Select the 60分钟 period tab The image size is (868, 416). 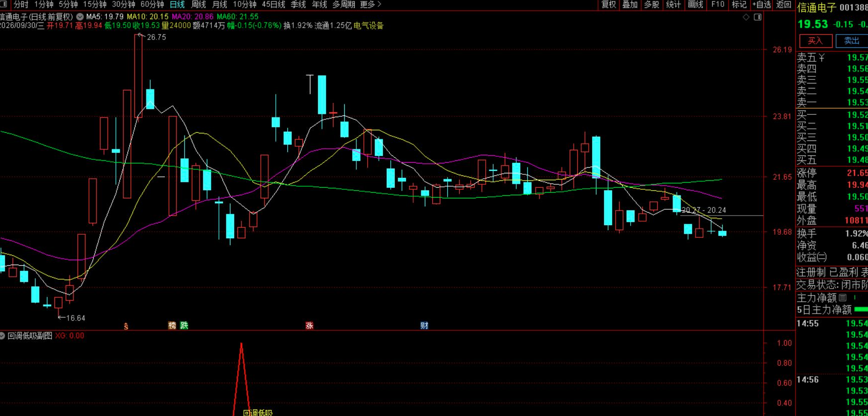coord(152,4)
